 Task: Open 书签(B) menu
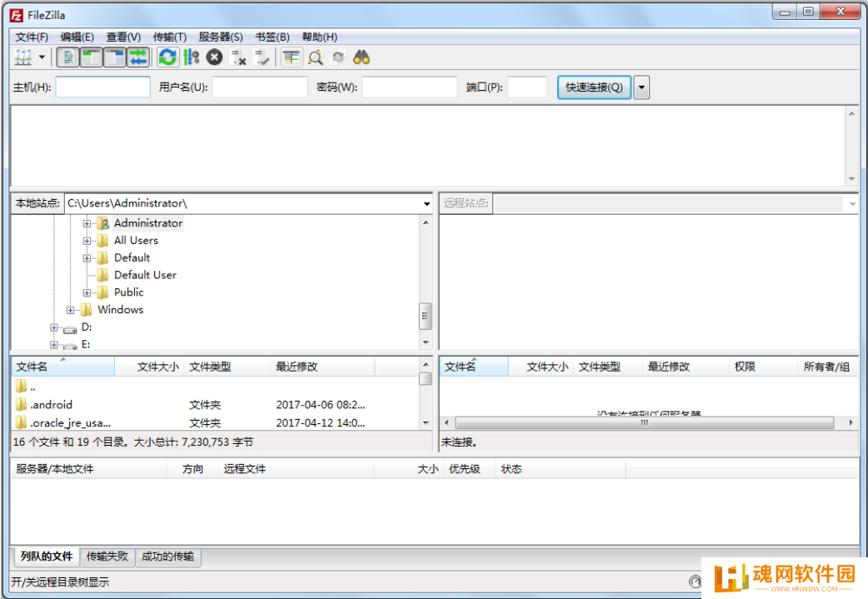pyautogui.click(x=272, y=37)
